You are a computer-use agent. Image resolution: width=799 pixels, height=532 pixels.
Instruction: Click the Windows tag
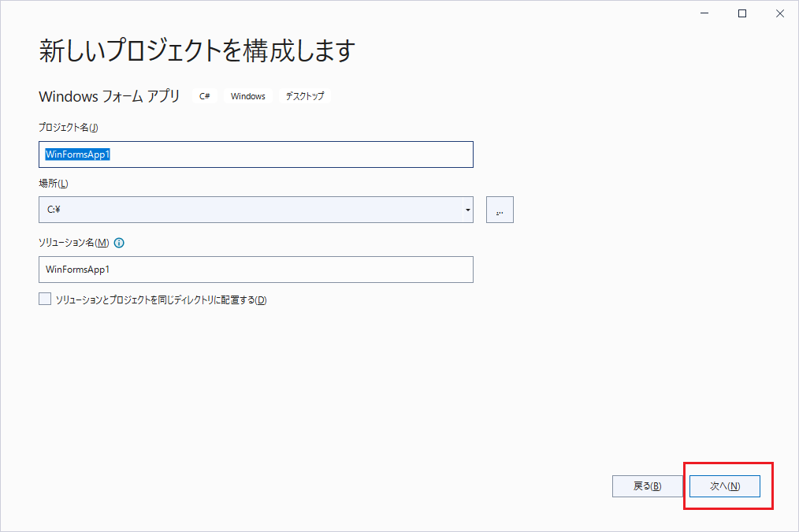tap(248, 96)
